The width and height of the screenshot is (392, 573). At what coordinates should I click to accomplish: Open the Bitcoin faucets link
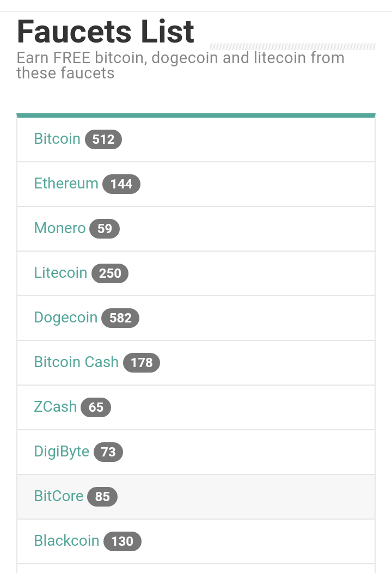click(57, 139)
